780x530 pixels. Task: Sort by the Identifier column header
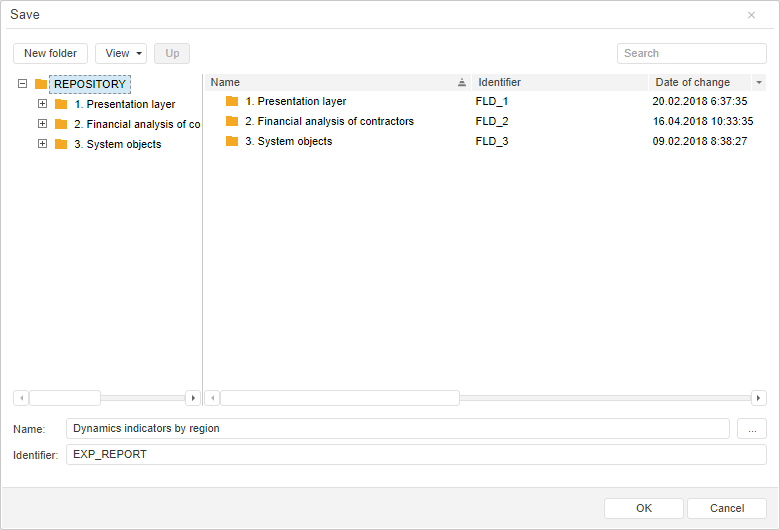[x=500, y=82]
